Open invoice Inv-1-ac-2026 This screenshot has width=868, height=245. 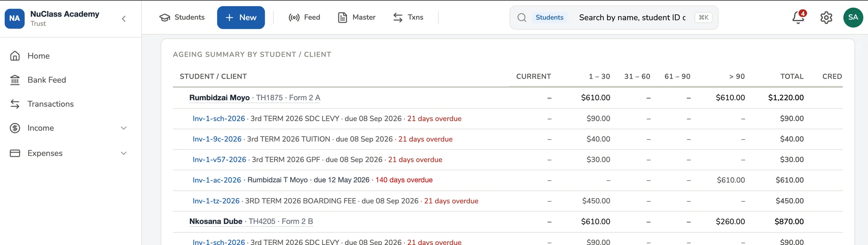pos(217,180)
